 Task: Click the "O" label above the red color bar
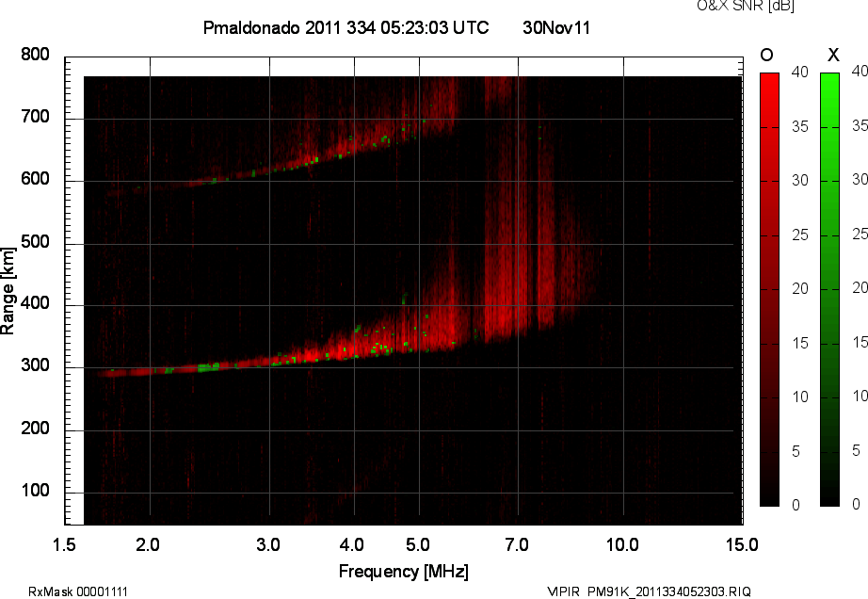(x=766, y=55)
